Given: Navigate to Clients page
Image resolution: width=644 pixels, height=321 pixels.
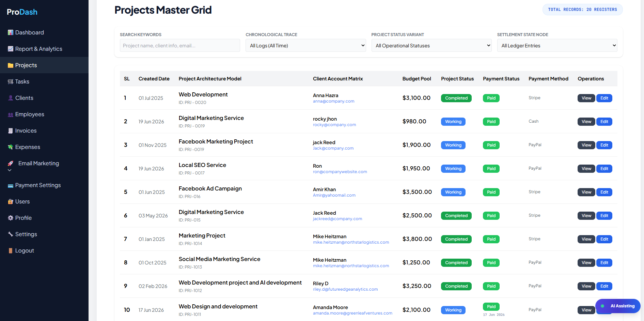Looking at the screenshot, I should pos(44,98).
